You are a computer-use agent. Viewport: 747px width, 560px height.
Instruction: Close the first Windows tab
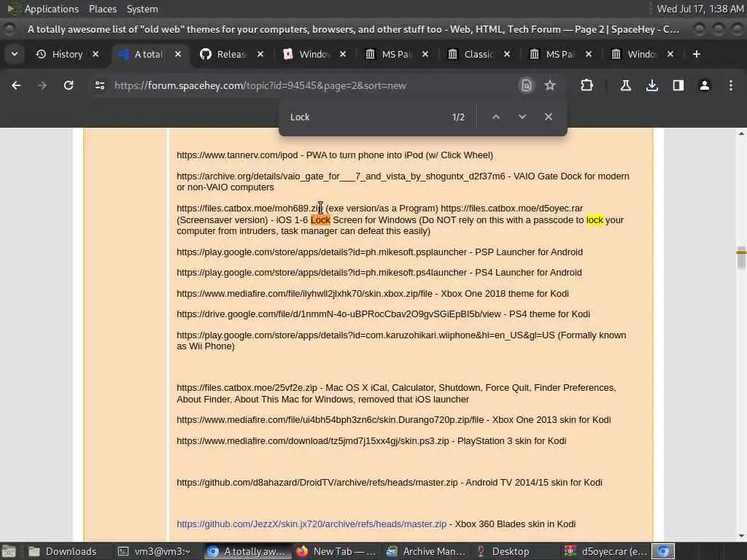pyautogui.click(x=343, y=54)
